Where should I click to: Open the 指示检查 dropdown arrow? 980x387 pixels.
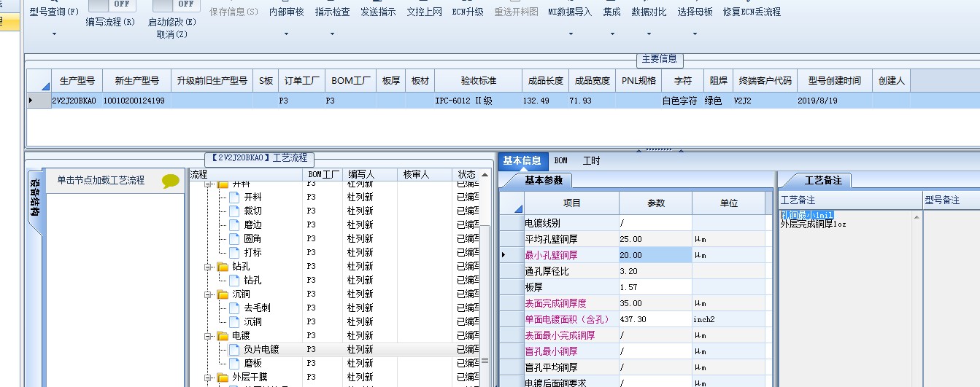point(332,34)
